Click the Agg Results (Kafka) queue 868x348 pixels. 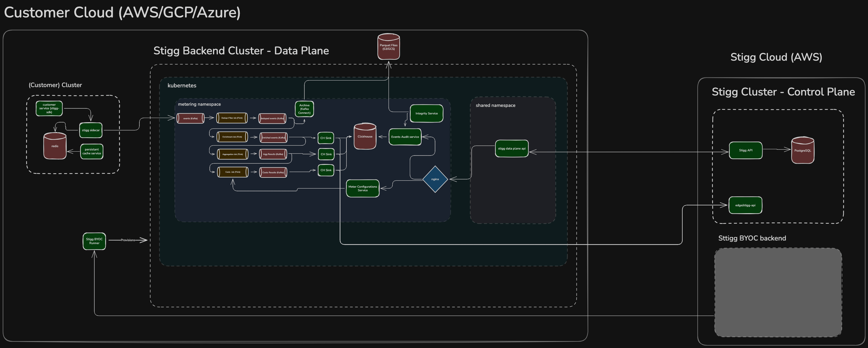point(273,154)
